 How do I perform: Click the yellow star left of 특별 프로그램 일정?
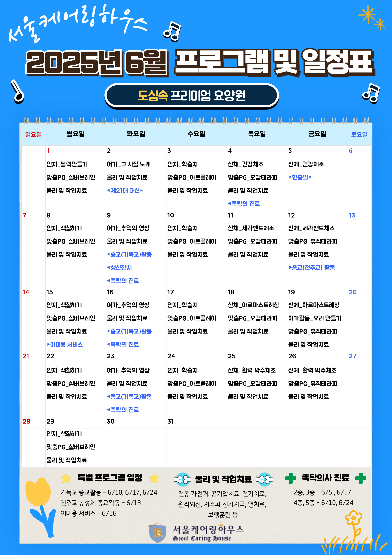(65, 478)
